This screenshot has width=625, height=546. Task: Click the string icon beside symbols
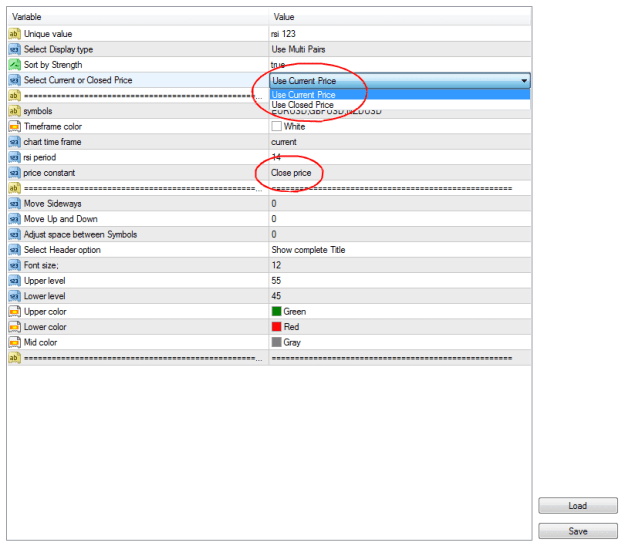coord(14,111)
